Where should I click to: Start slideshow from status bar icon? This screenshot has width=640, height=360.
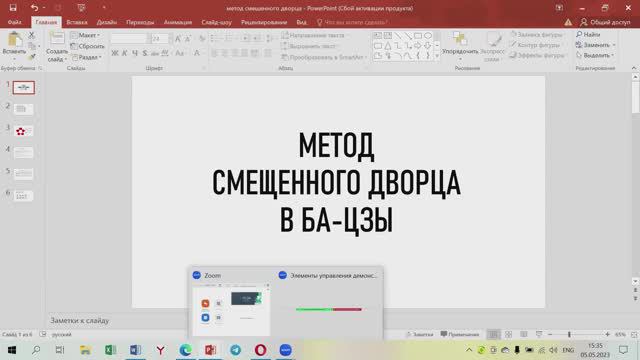539,334
